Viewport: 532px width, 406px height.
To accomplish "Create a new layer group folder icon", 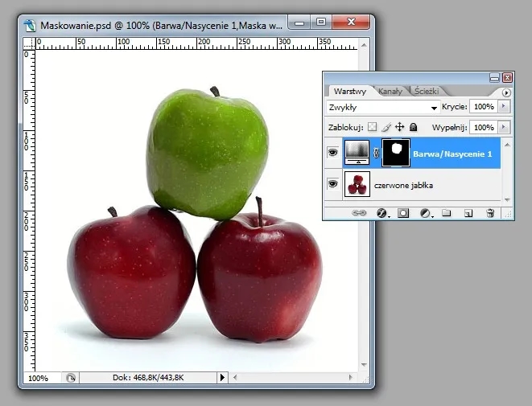I will pyautogui.click(x=446, y=213).
